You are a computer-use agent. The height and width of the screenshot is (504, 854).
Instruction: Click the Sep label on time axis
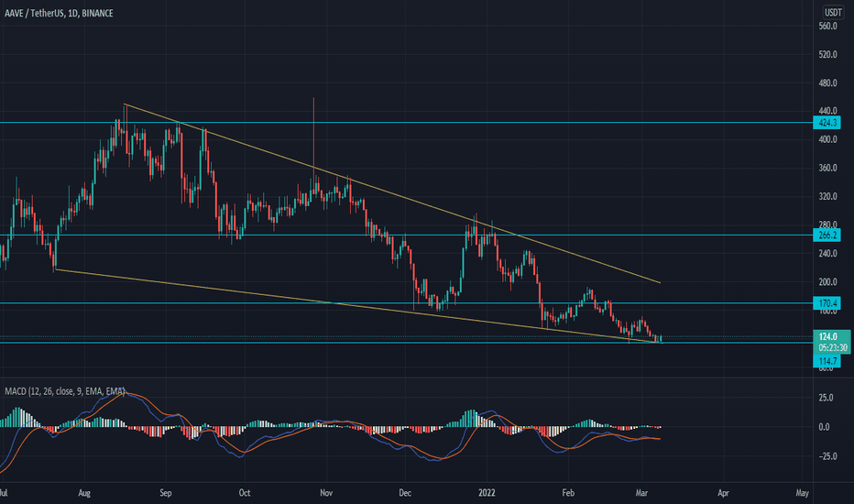click(166, 493)
